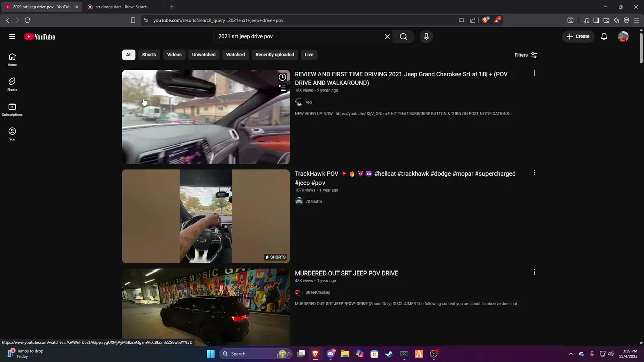This screenshot has width=644, height=362.
Task: Close the YouTube browser tab
Action: 76,7
